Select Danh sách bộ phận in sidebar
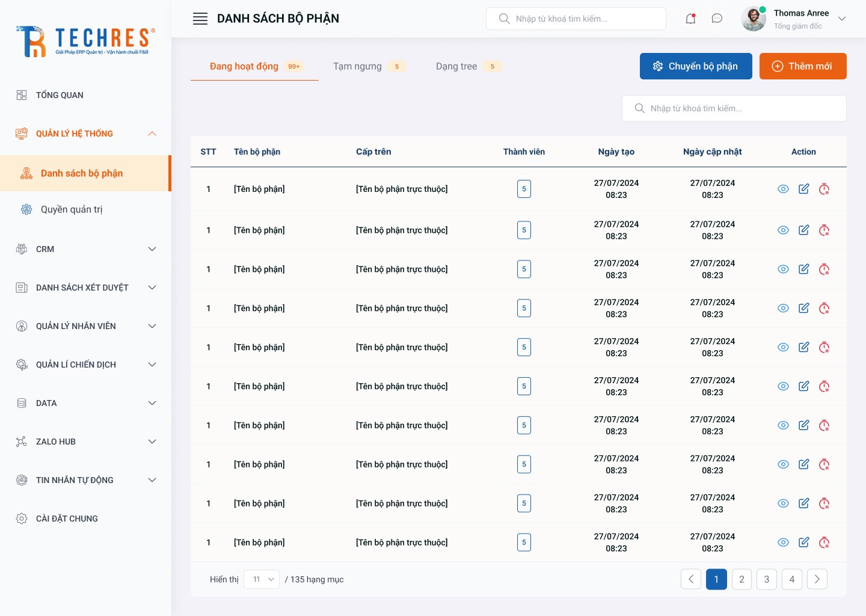866x616 pixels. [85, 173]
